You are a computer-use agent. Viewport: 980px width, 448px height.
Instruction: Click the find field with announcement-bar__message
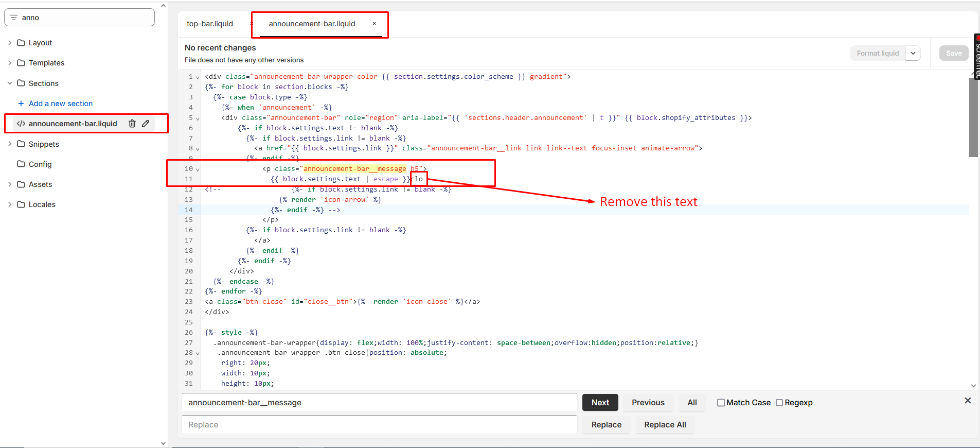pos(379,403)
